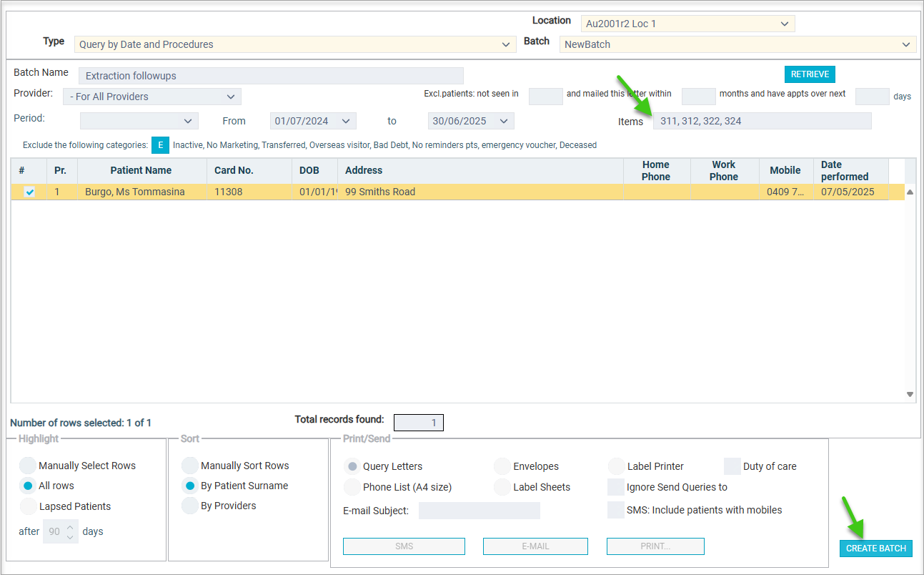
Task: Click card number 11308 cell
Action: [x=249, y=192]
